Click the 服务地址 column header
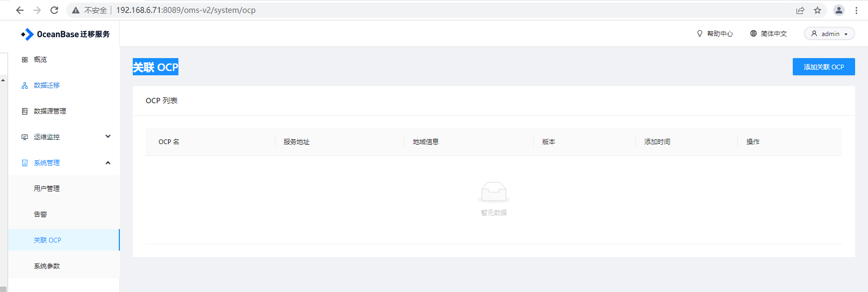This screenshot has width=868, height=292. pyautogui.click(x=297, y=142)
